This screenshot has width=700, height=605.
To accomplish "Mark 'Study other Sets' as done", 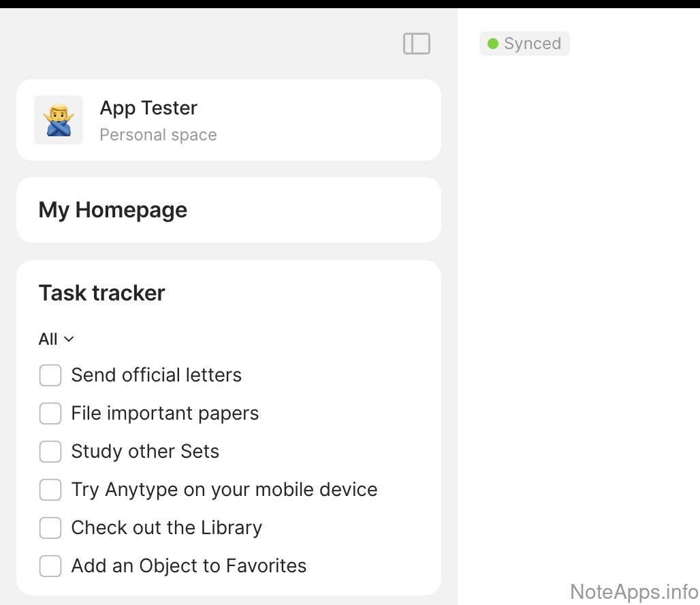I will 50,451.
